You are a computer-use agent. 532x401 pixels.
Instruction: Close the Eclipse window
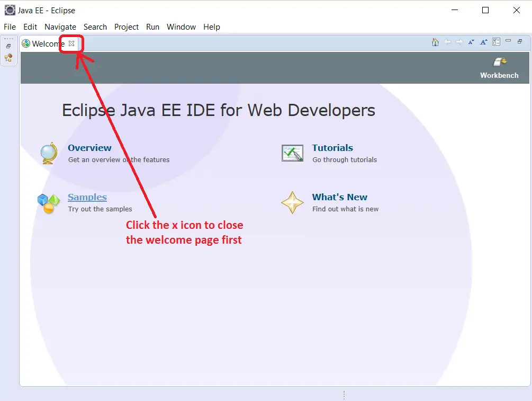tap(517, 10)
